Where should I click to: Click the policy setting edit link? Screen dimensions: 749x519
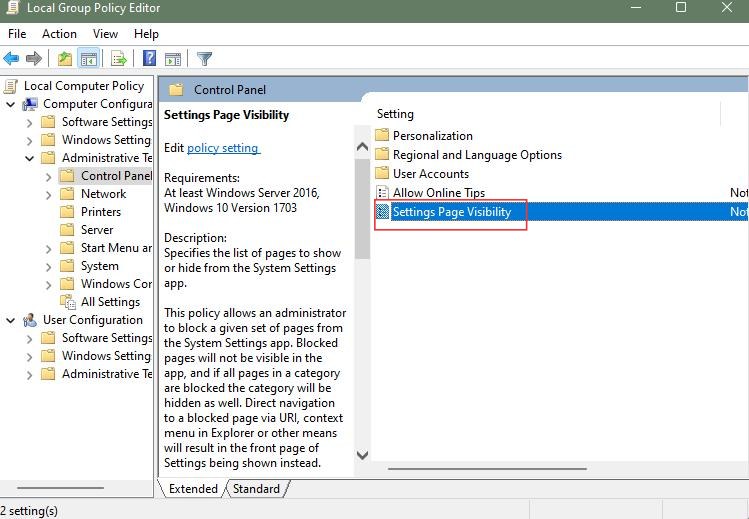(223, 148)
